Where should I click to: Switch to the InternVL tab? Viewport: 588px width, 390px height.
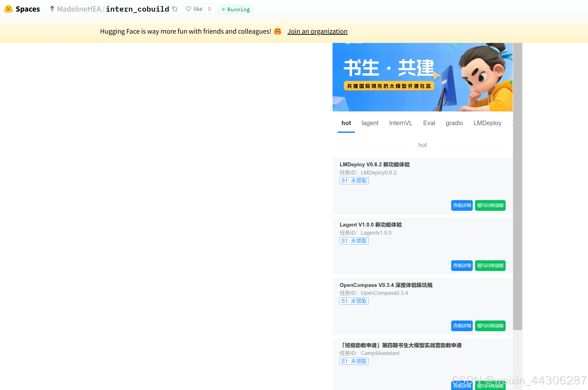tap(400, 123)
